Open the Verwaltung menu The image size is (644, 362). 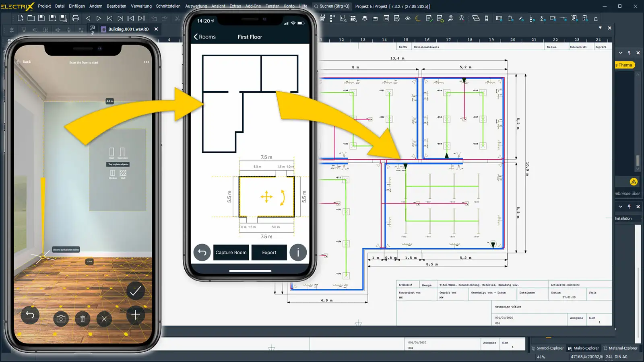pyautogui.click(x=141, y=6)
